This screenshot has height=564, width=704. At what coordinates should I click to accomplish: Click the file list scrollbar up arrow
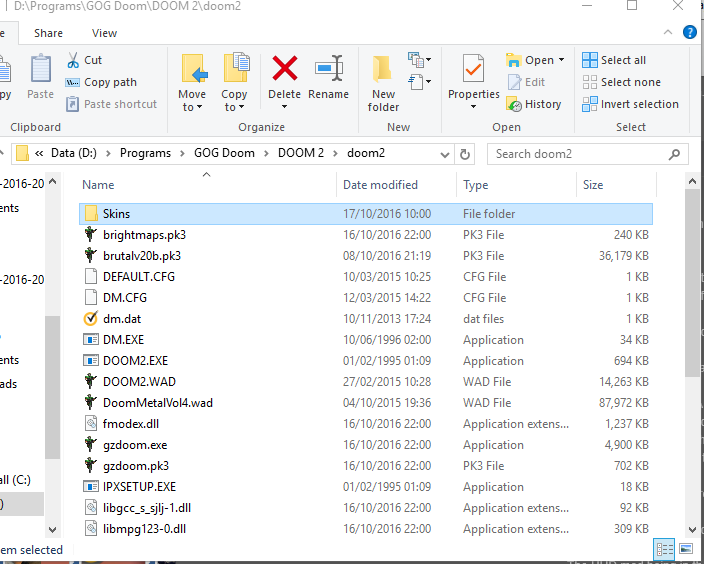pos(692,181)
